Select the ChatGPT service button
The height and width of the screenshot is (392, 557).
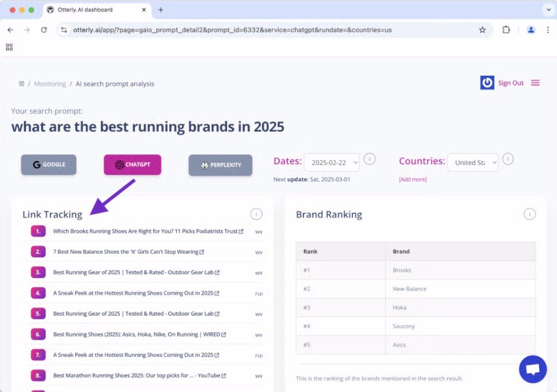[x=133, y=165]
